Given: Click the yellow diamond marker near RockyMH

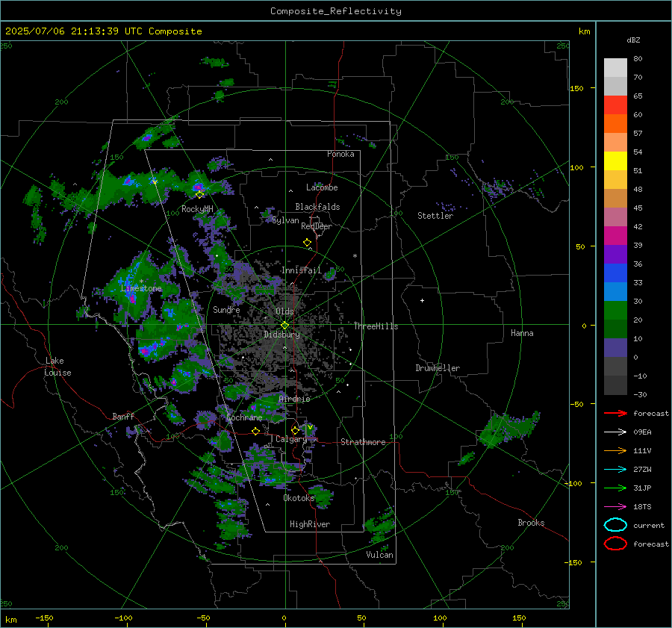Looking at the screenshot, I should tap(199, 195).
